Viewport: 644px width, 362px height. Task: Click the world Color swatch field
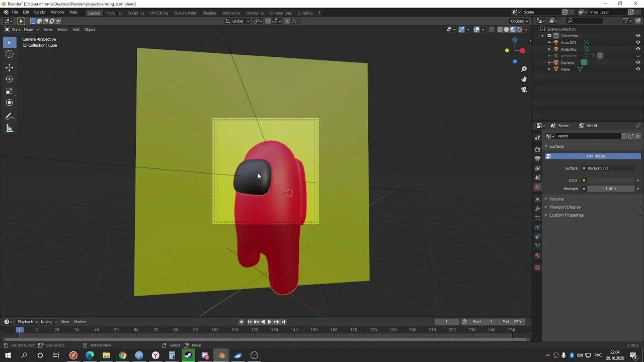(611, 180)
